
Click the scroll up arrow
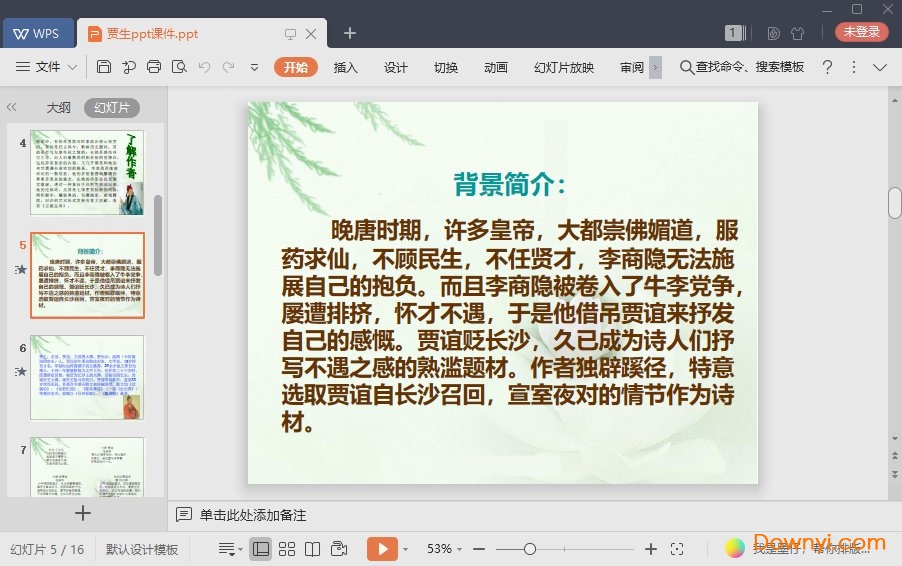(895, 101)
